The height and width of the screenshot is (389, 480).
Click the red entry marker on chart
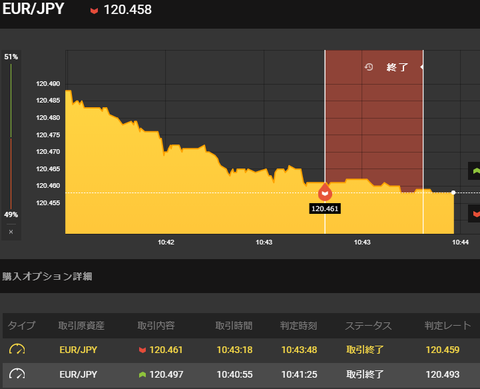point(325,192)
